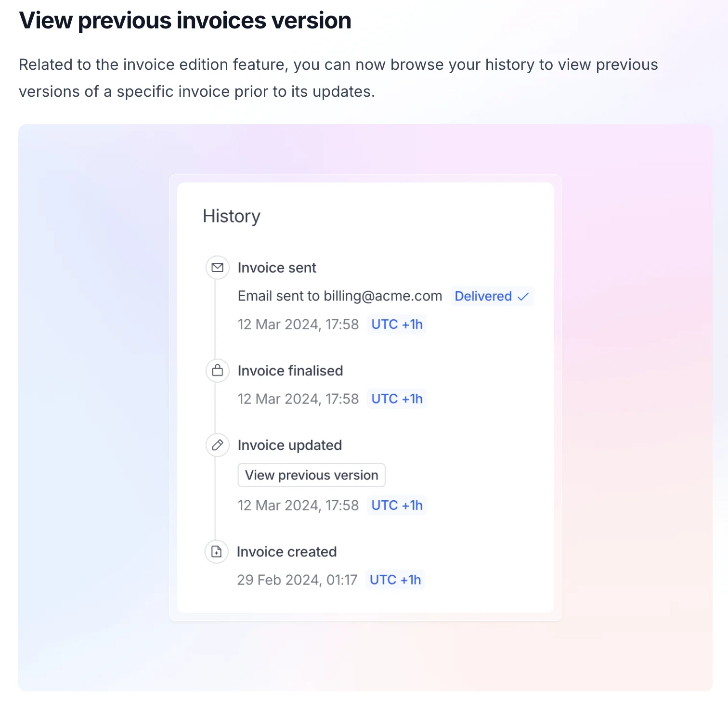Click the document icon beside Invoice created

pos(217,552)
